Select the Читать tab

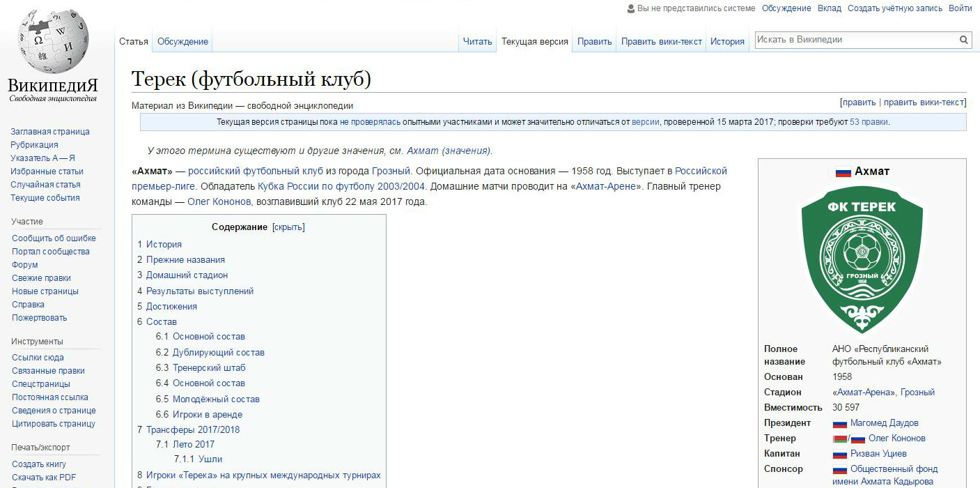pos(478,41)
